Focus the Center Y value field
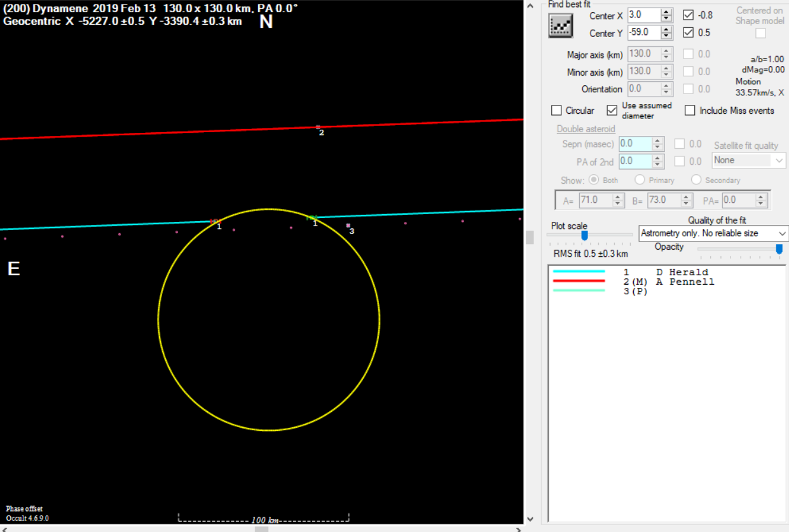 643,32
